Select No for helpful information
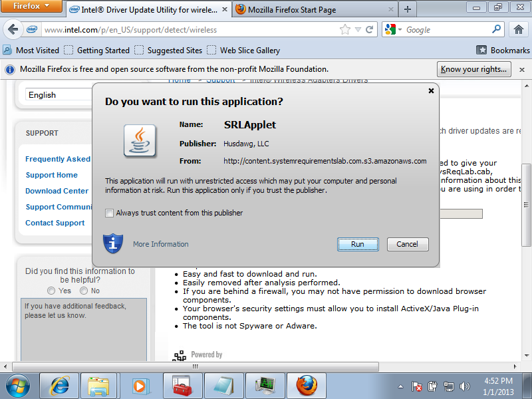Image resolution: width=532 pixels, height=399 pixels. (x=84, y=291)
